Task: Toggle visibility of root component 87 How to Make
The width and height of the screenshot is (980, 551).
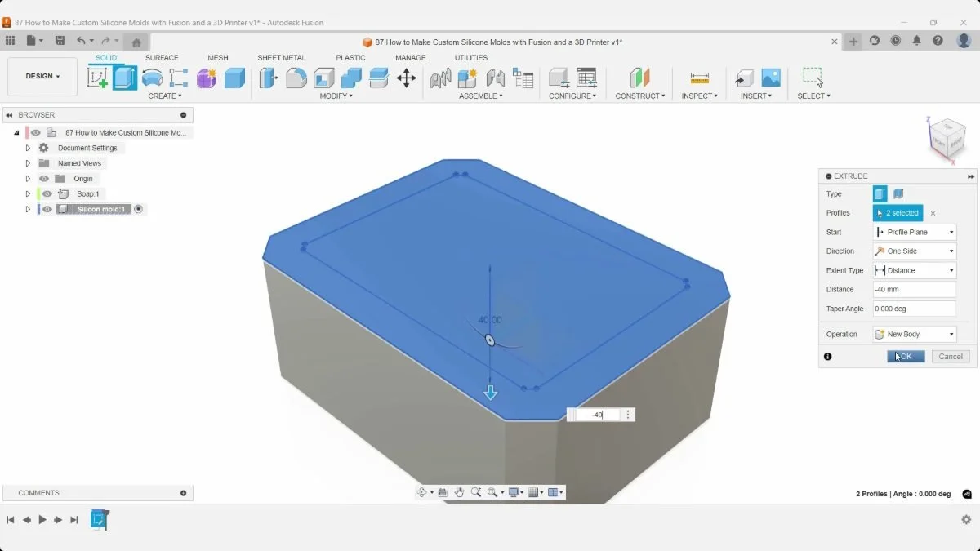Action: (36, 132)
